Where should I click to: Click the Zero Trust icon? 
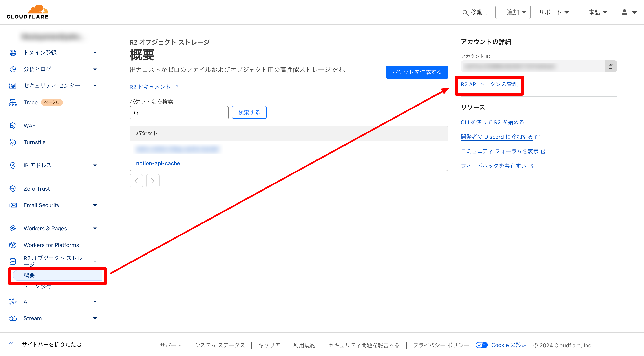coord(13,189)
